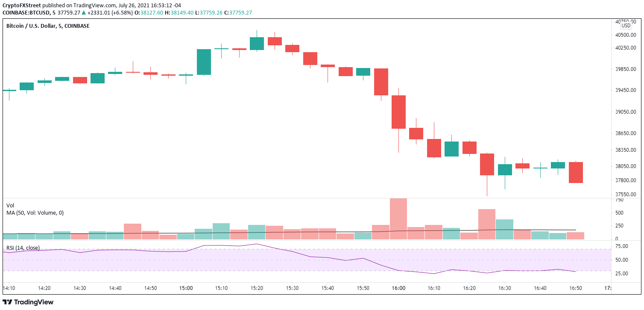
Task: Select the 16:00 time axis label
Action: click(398, 288)
